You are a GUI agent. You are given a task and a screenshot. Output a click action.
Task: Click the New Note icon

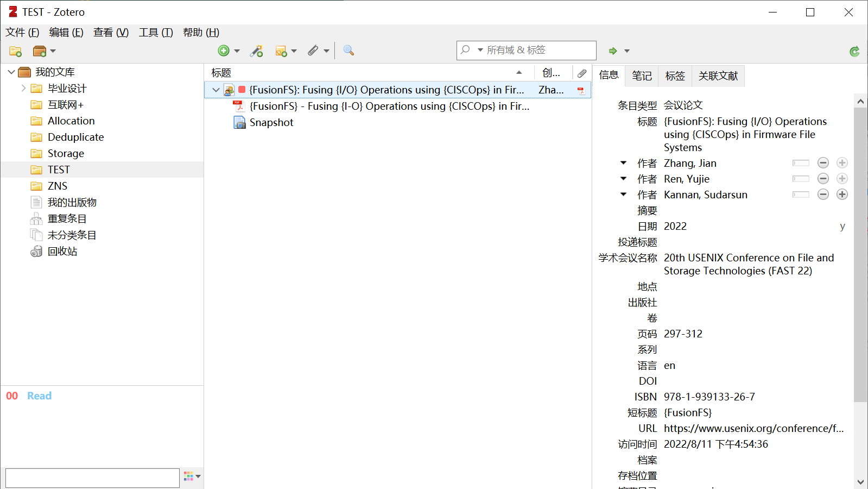point(281,51)
